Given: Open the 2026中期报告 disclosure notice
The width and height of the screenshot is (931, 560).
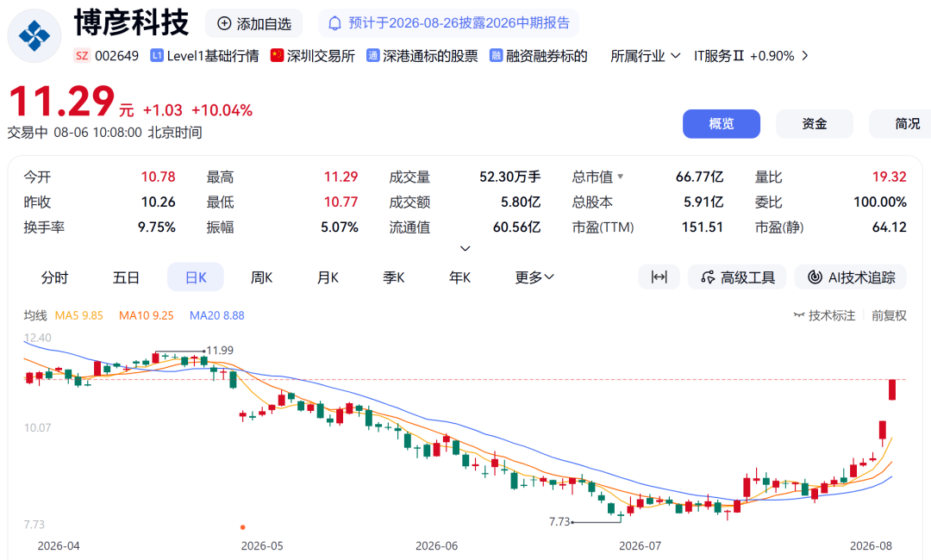Looking at the screenshot, I should pyautogui.click(x=449, y=23).
